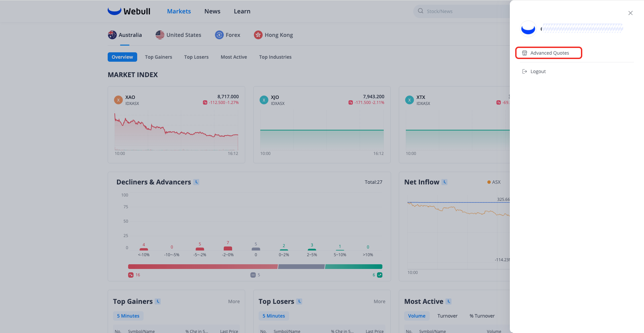Select 5 Minutes filter under Top Gainers
This screenshot has width=644, height=333.
(128, 316)
